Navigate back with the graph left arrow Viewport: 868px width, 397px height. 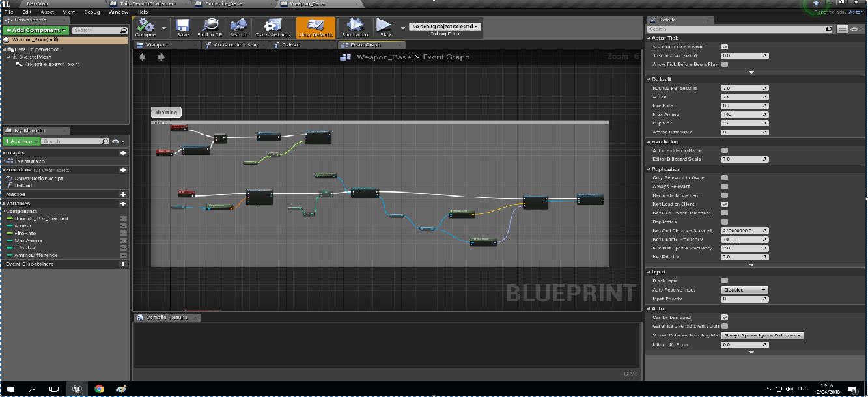pyautogui.click(x=143, y=57)
